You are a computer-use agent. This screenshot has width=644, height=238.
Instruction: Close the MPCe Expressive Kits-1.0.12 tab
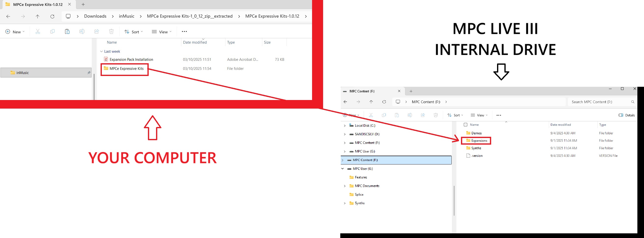point(69,4)
